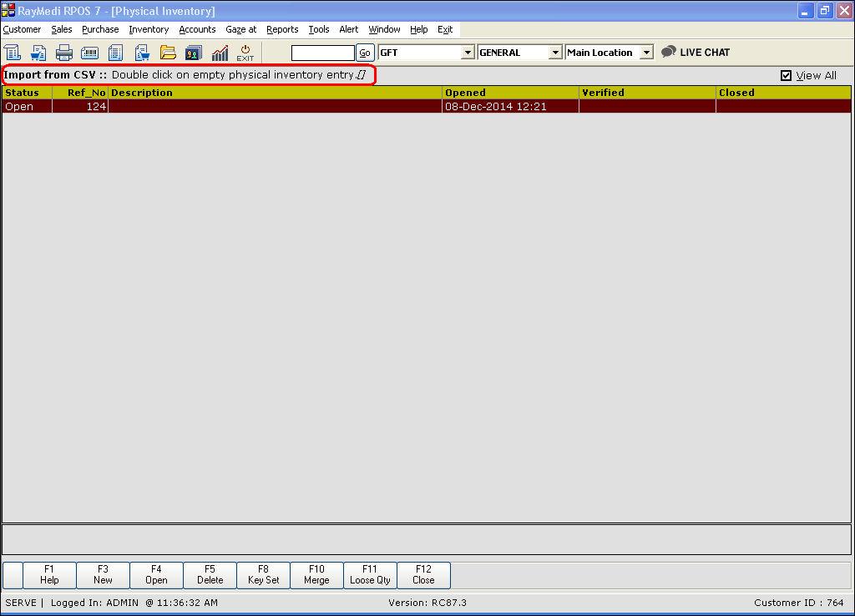This screenshot has width=855, height=616.
Task: Click the LIVE CHAT speech bubble icon
Action: [669, 52]
